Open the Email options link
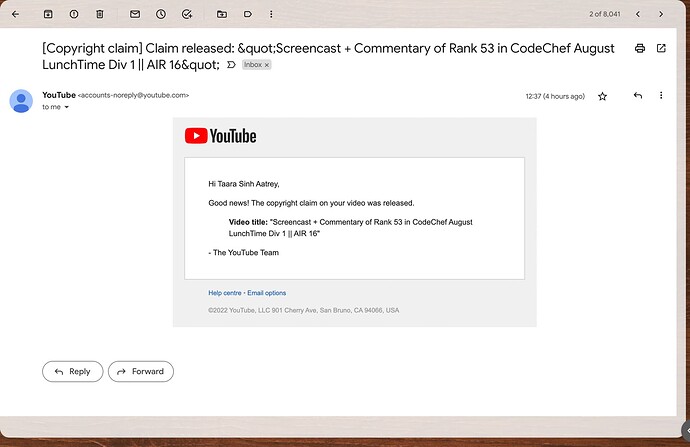Screen dimensions: 690x447 (267, 293)
